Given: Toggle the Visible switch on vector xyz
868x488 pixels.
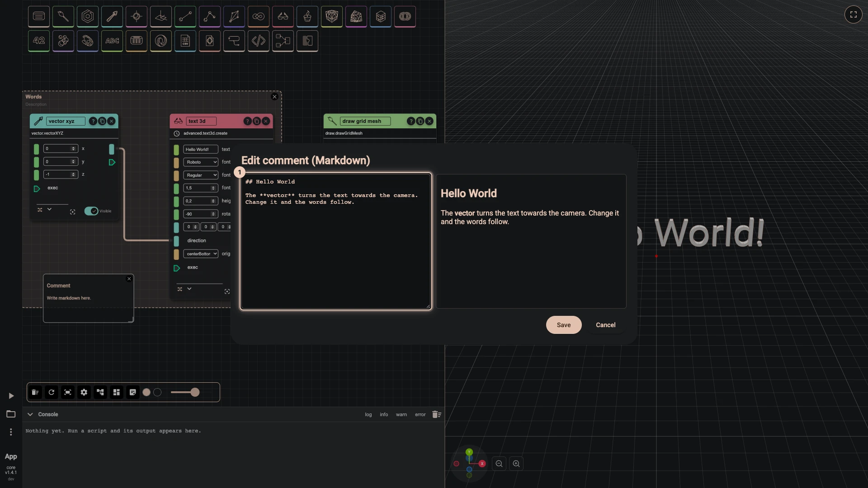Looking at the screenshot, I should point(91,211).
